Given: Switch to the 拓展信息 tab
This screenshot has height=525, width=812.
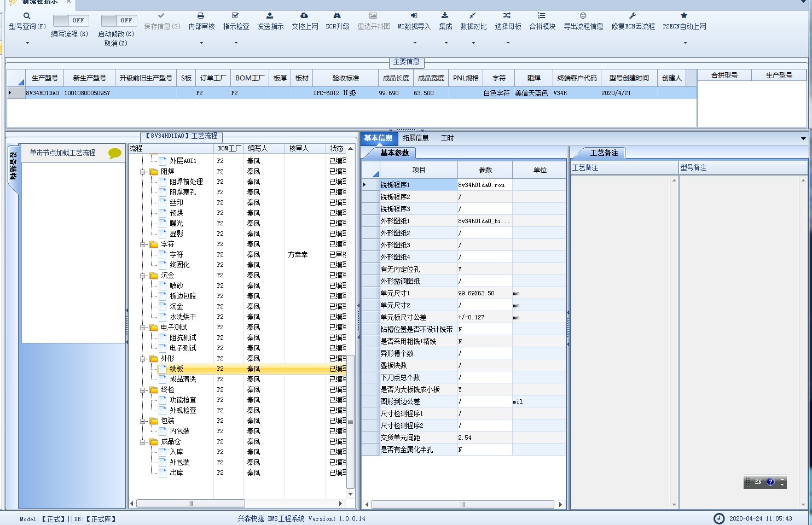Looking at the screenshot, I should [415, 138].
